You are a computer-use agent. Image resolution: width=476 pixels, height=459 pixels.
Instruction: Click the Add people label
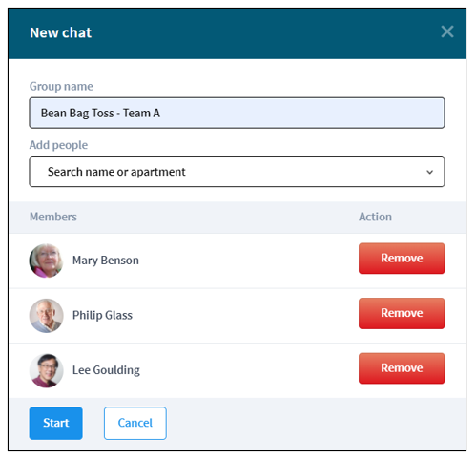(x=58, y=145)
